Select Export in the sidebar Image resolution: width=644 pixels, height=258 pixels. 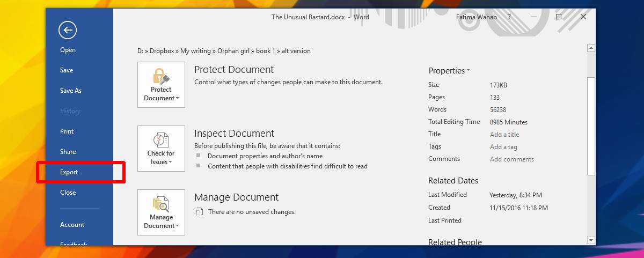point(69,172)
